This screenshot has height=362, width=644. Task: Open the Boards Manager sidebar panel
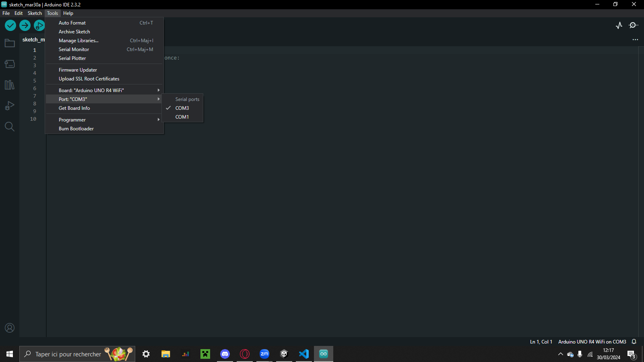pos(10,64)
